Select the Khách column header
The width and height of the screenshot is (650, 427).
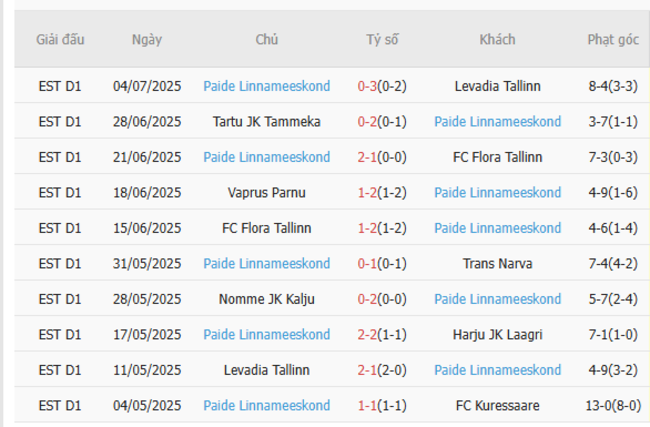pyautogui.click(x=497, y=40)
